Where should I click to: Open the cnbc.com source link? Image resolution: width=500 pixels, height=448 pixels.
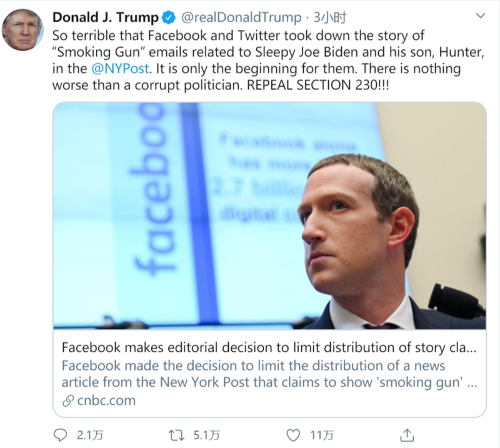click(x=106, y=401)
